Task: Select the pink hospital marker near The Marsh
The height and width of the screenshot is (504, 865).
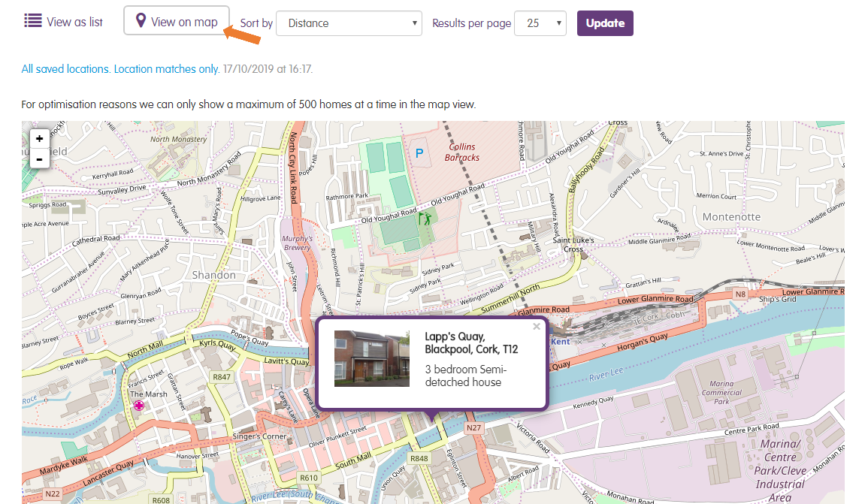Action: click(x=138, y=406)
